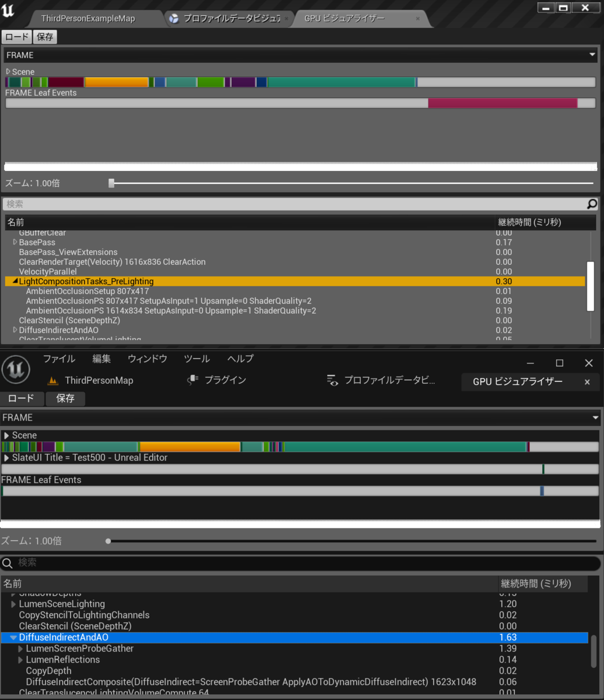Click the ロード button in the upper window
Viewport: 604px width, 700px height.
(17, 37)
